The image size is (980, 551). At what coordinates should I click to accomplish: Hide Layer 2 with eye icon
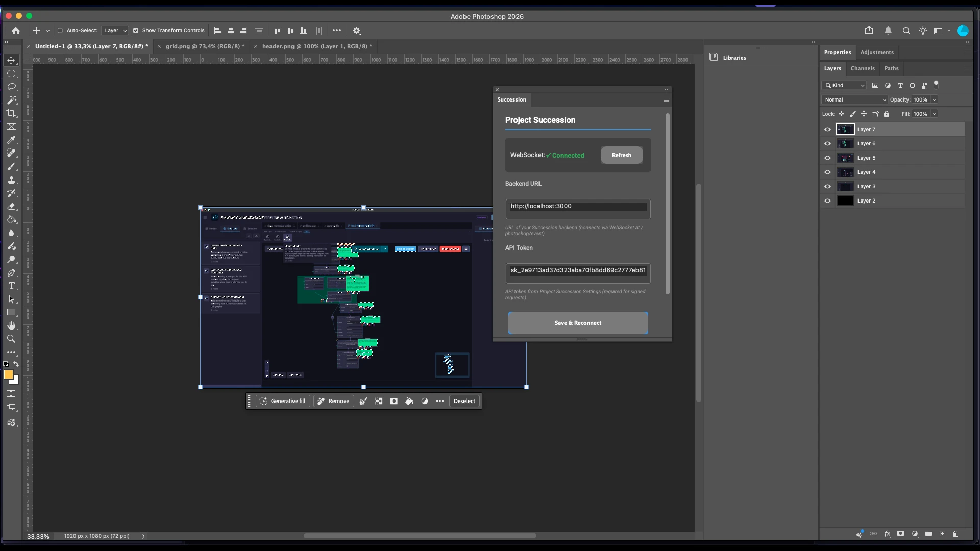point(827,201)
